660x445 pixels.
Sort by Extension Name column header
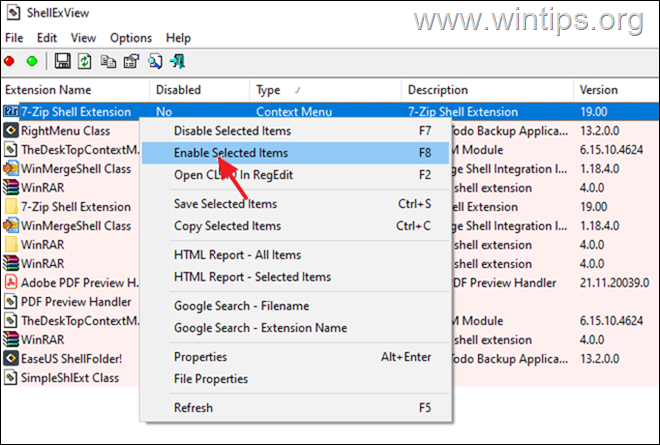pyautogui.click(x=75, y=90)
